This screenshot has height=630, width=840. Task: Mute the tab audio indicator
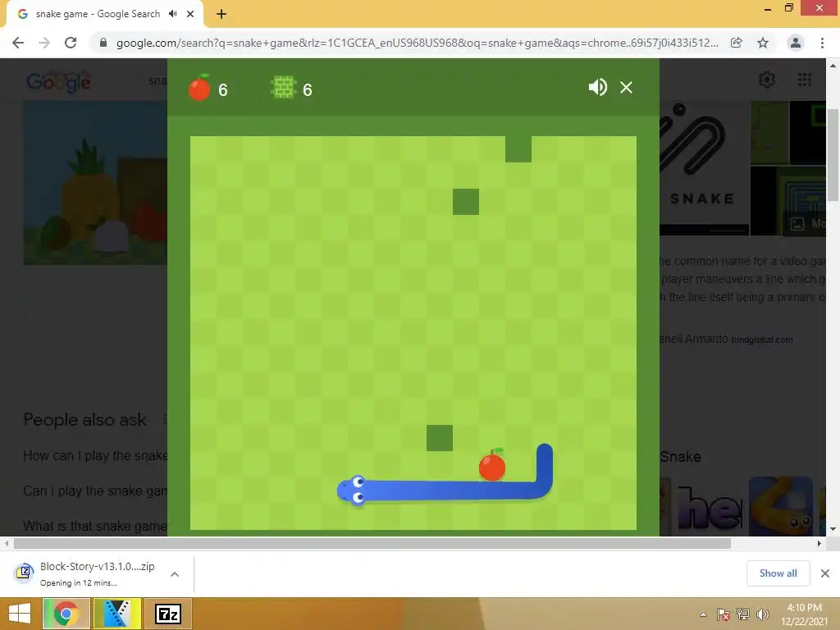tap(172, 14)
